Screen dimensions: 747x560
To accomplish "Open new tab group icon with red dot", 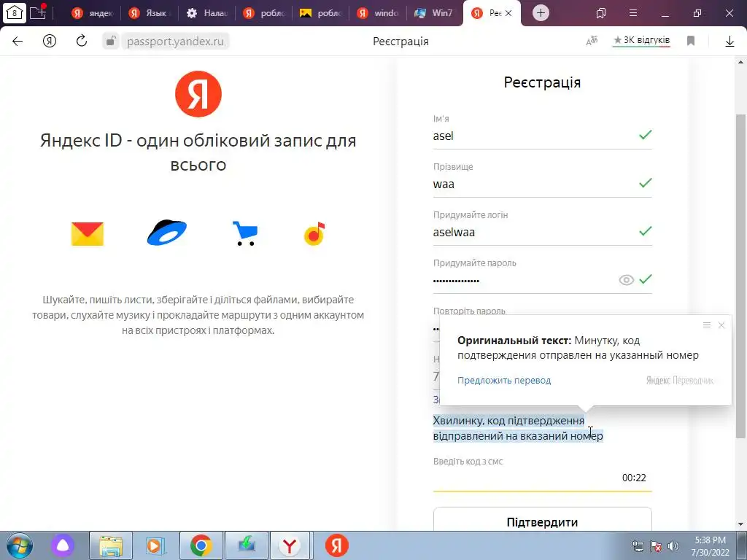I will pyautogui.click(x=38, y=12).
